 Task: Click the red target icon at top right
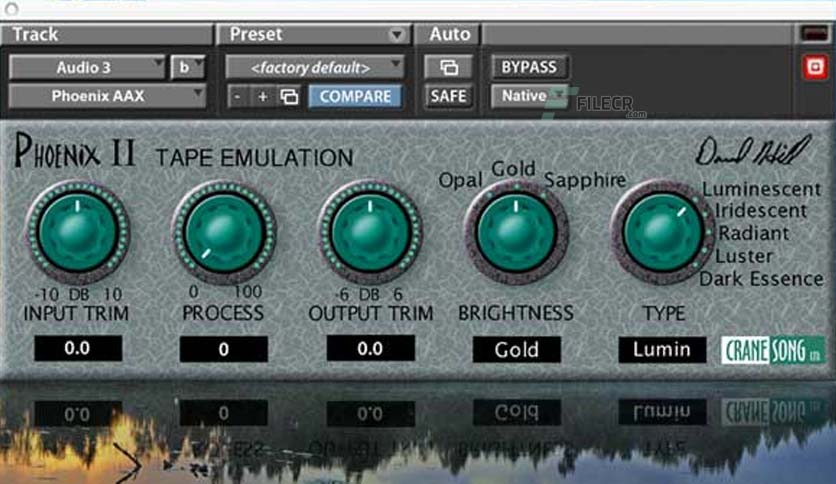click(815, 67)
